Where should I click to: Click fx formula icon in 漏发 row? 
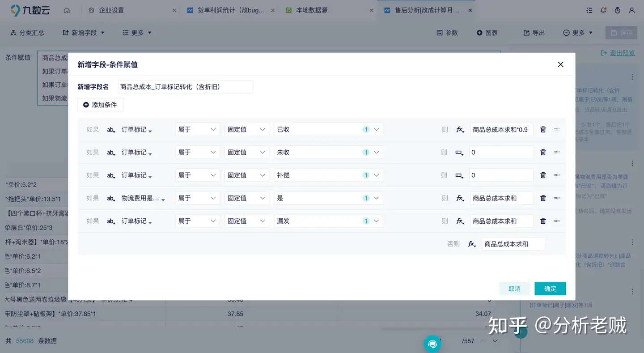[460, 221]
